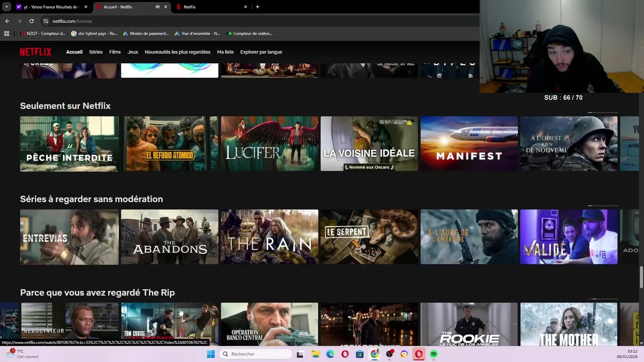Open the NZO7 - Compteur bookmark
The image size is (644, 362).
43,34
